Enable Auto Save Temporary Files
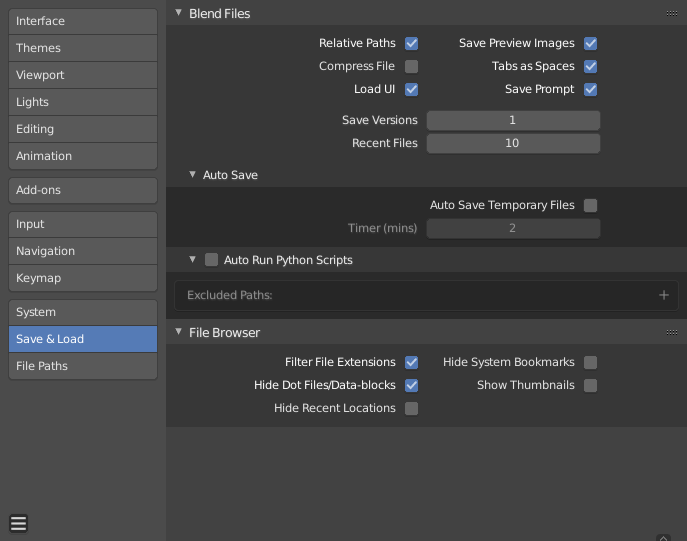 pos(590,205)
